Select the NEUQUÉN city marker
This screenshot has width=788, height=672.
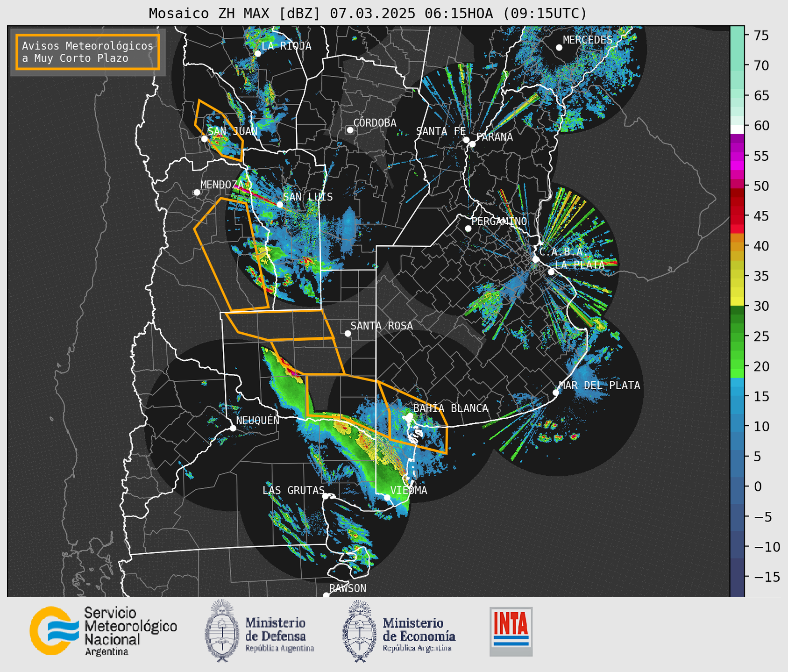(233, 428)
